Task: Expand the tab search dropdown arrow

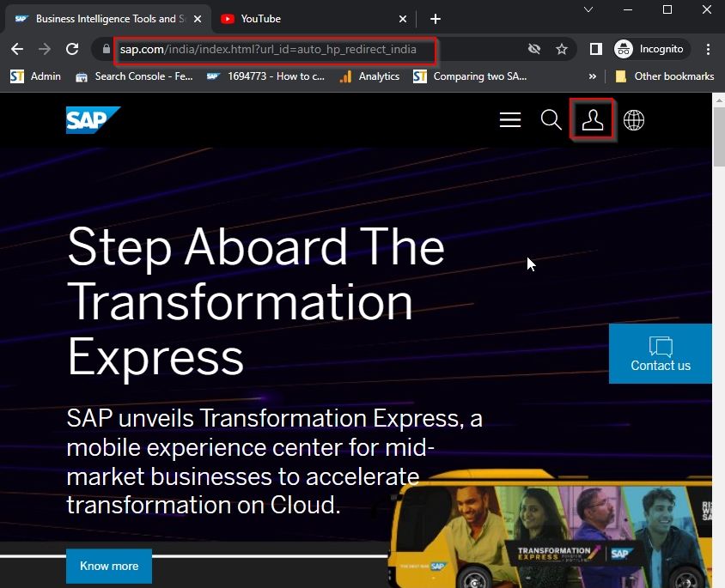Action: 588,9
